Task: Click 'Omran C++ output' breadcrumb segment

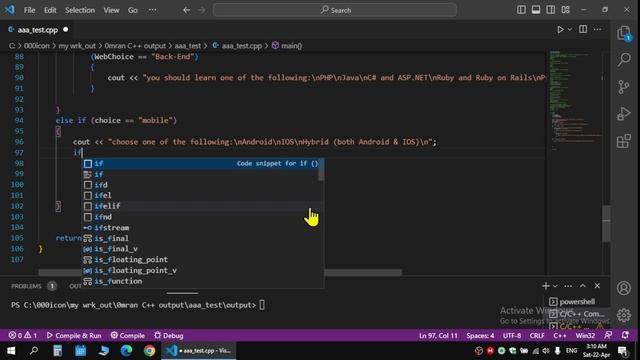Action: (x=135, y=46)
